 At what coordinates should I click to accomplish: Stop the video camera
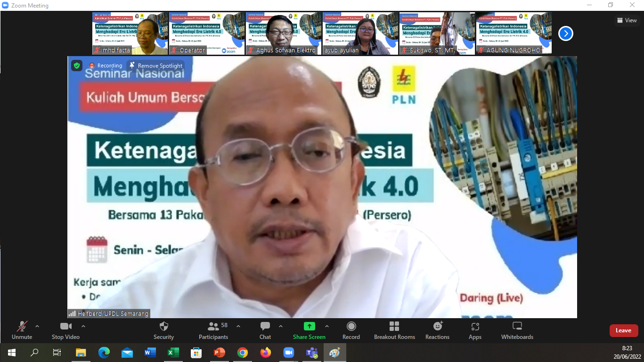coord(65,327)
